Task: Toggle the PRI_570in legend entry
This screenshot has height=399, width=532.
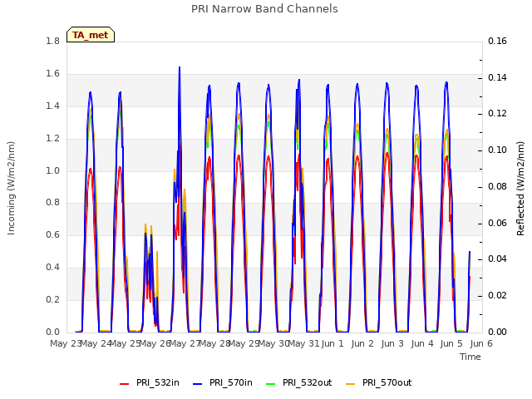Action: (x=223, y=383)
